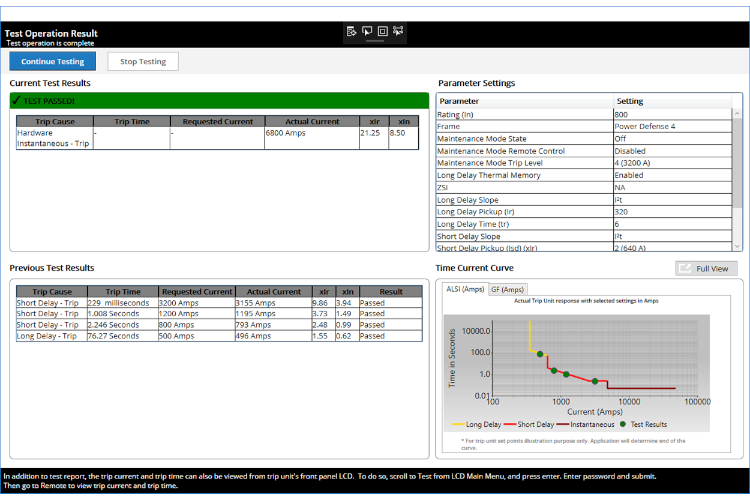
Task: Click the Track Focused Element icon
Action: coord(398,31)
